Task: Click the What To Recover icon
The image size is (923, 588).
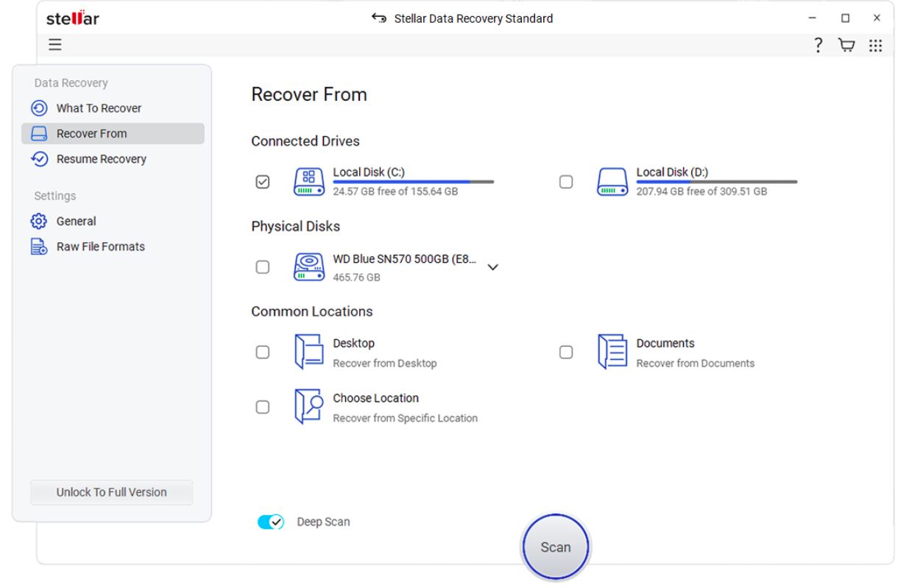Action: tap(39, 108)
